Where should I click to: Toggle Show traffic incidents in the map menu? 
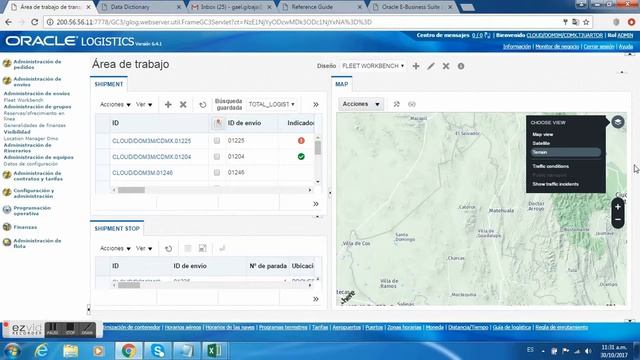pyautogui.click(x=555, y=184)
